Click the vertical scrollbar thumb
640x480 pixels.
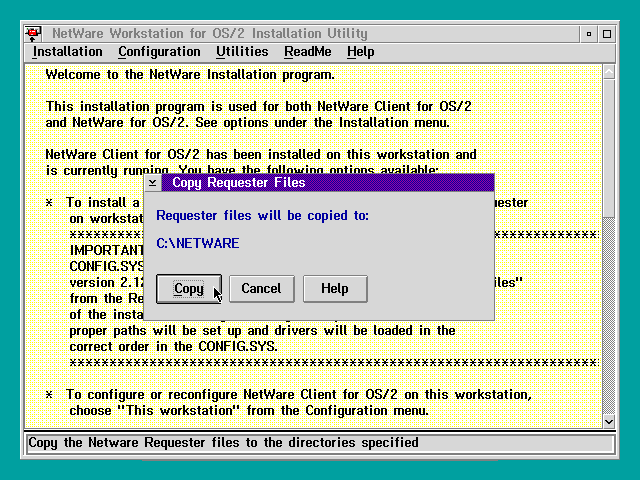tap(609, 149)
